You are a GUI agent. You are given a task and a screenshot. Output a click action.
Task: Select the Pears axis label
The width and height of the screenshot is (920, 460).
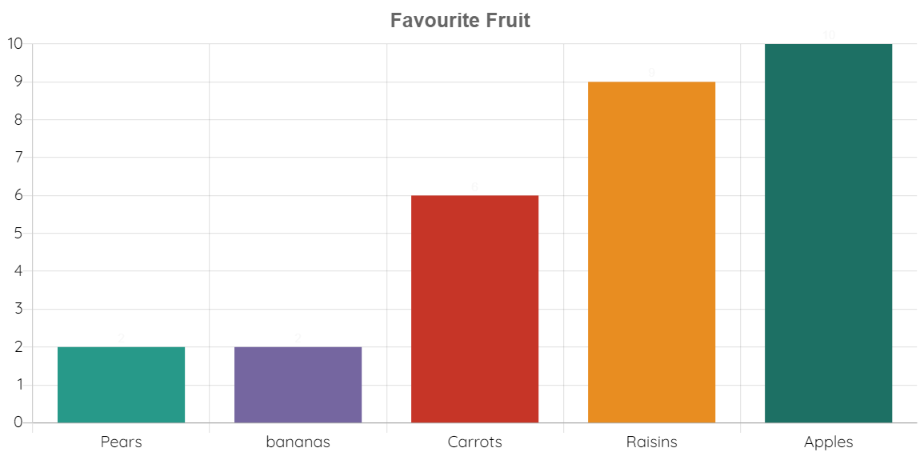pos(121,442)
